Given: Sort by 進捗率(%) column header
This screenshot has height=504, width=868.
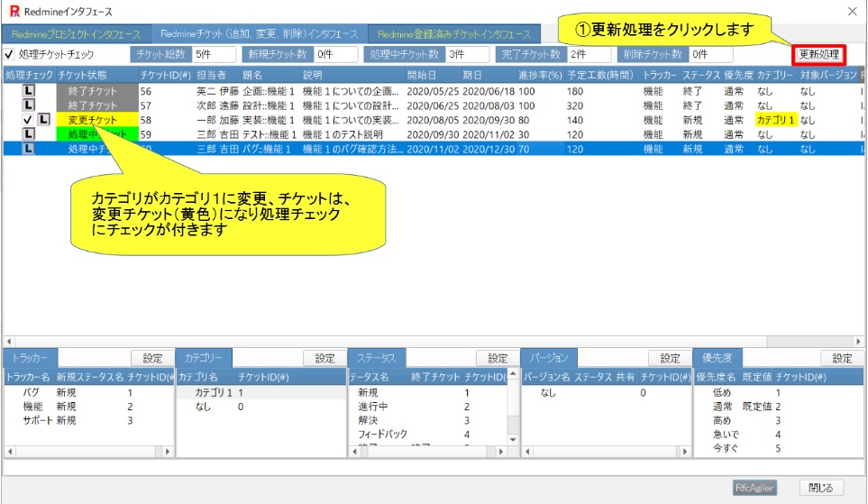Looking at the screenshot, I should (x=540, y=76).
